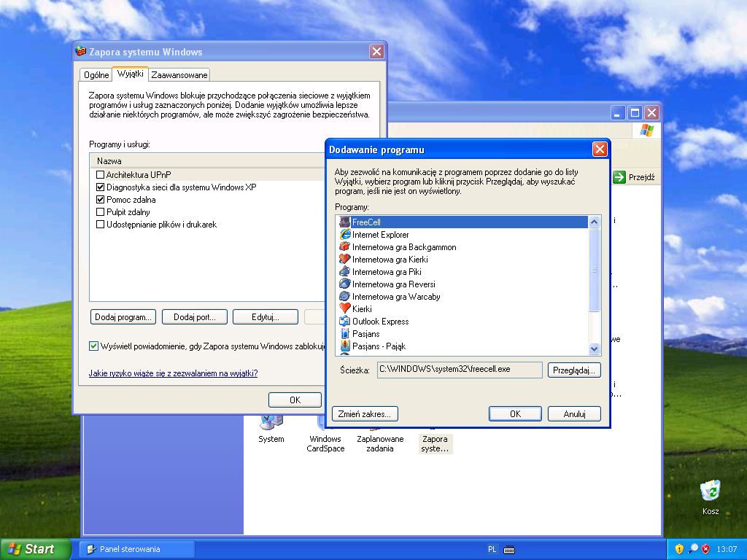Select the Pasjans - Pająk icon
747x560 pixels.
coord(345,346)
